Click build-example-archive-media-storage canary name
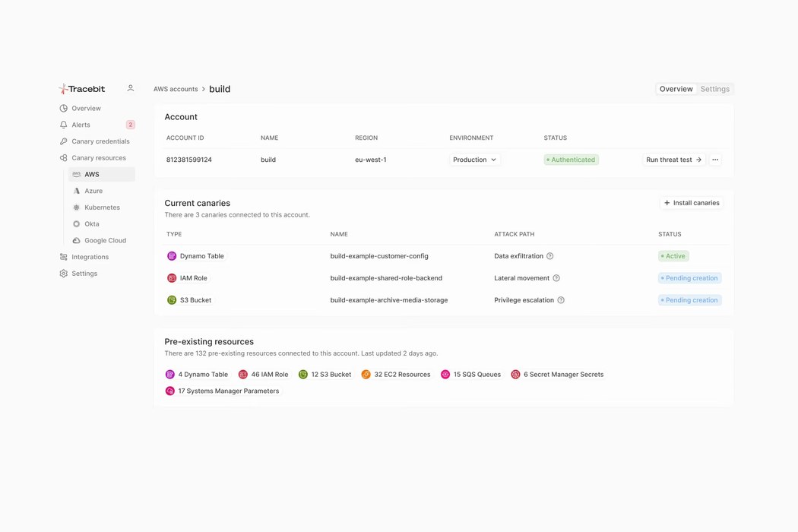This screenshot has height=532, width=798. [389, 300]
